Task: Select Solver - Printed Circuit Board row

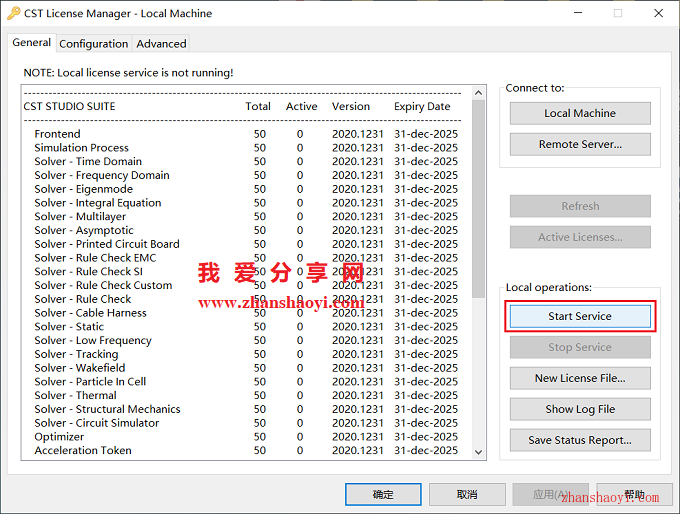Action: [246, 244]
